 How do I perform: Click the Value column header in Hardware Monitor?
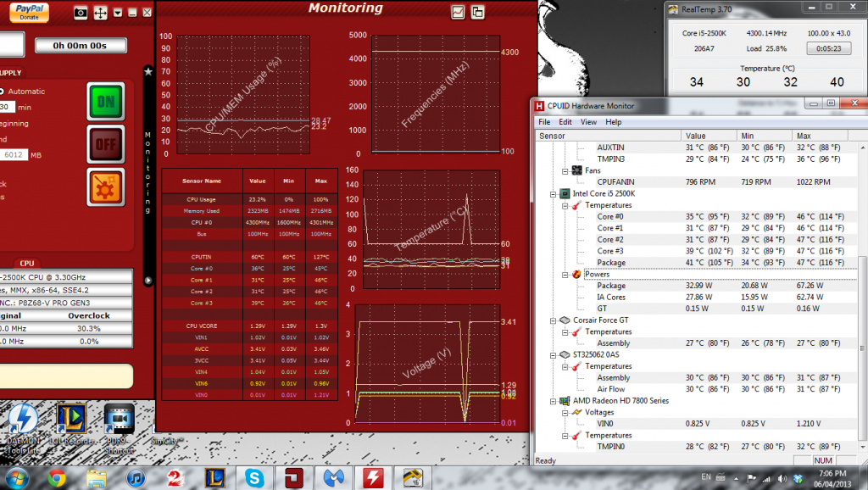coord(709,136)
